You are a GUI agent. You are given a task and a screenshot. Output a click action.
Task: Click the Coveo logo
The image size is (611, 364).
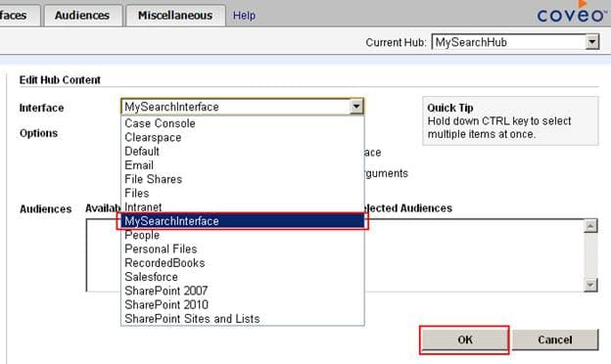pos(571,13)
